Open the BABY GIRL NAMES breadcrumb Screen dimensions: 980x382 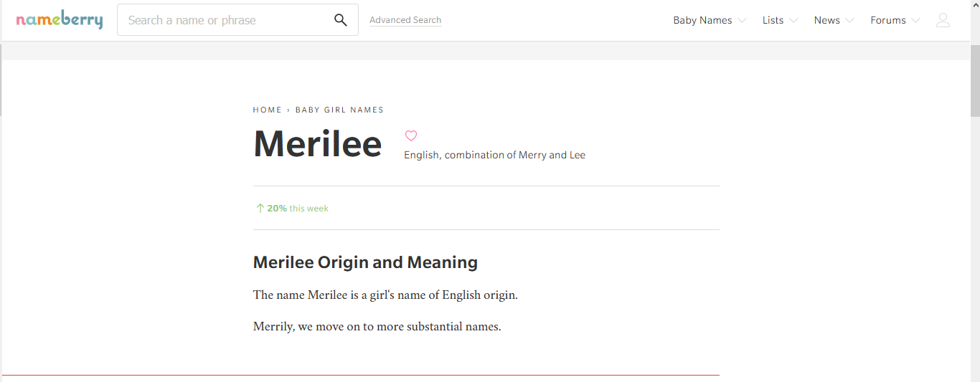click(x=339, y=110)
